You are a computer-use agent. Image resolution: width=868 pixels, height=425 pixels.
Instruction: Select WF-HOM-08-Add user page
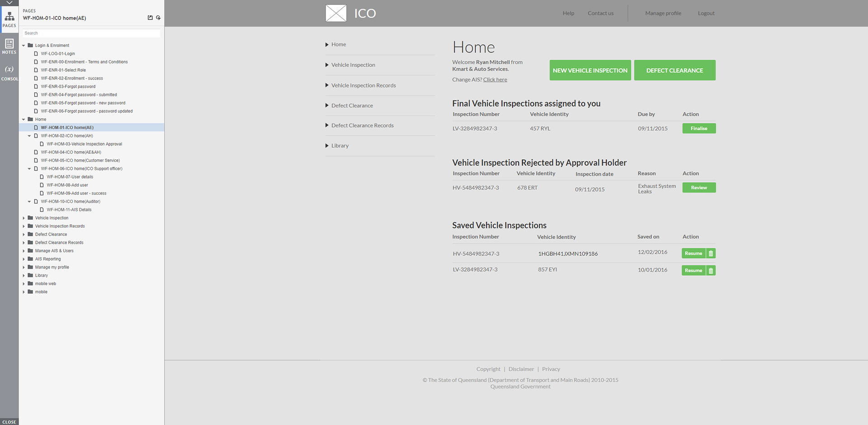[x=67, y=185]
